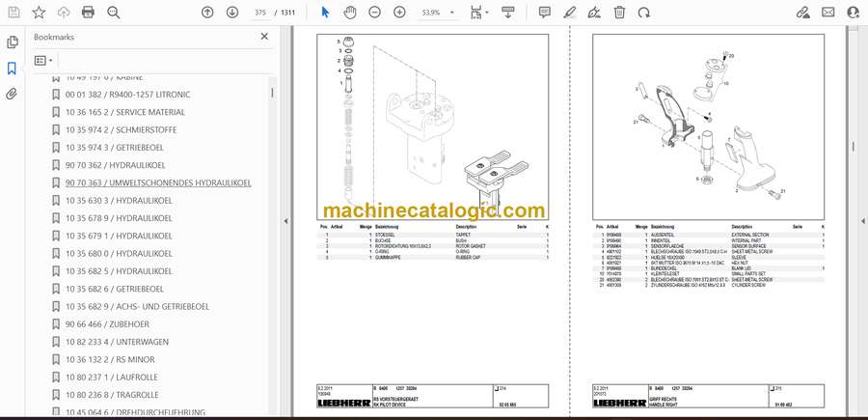Go to next page with the down arrow

click(x=231, y=13)
